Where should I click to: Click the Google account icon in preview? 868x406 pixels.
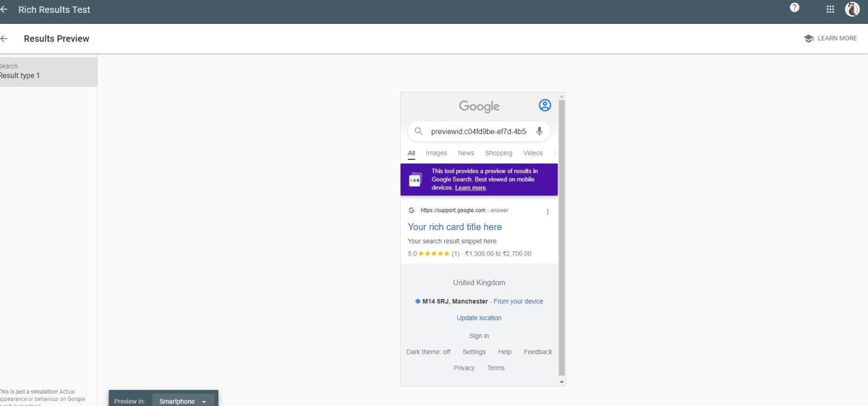pyautogui.click(x=545, y=106)
